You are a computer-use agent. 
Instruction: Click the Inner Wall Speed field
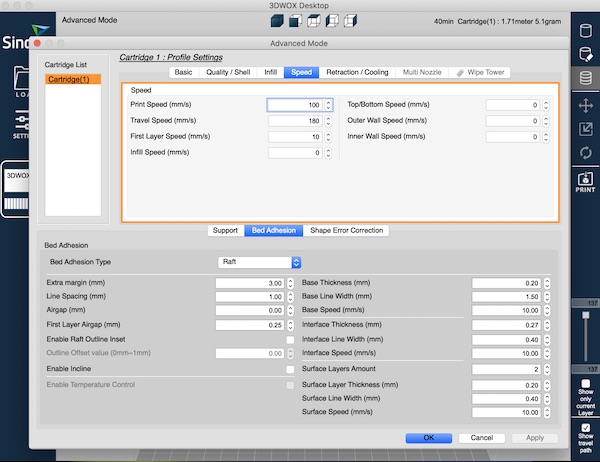point(513,137)
